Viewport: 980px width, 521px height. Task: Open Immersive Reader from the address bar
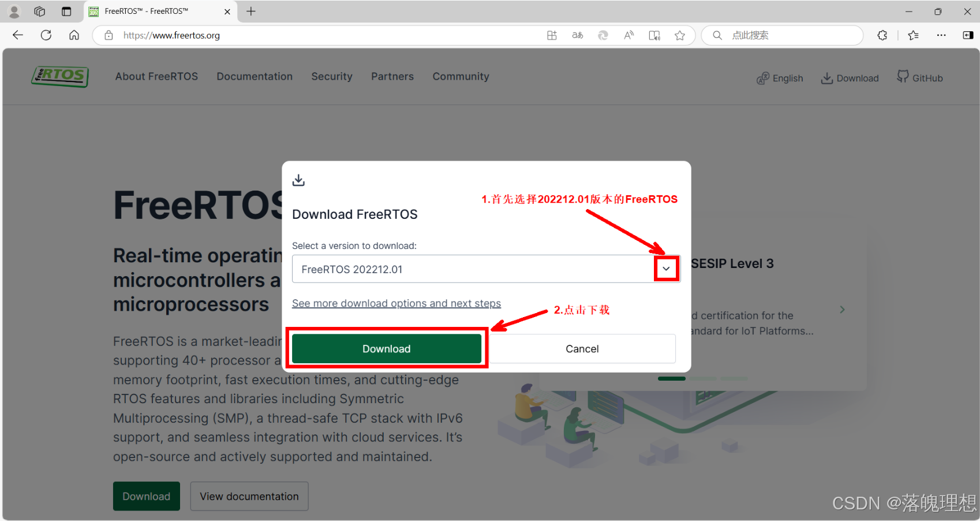point(654,35)
